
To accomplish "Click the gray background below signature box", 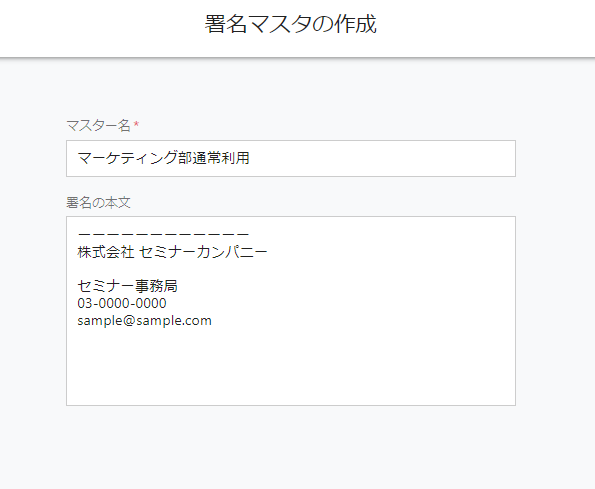I will coord(291,448).
